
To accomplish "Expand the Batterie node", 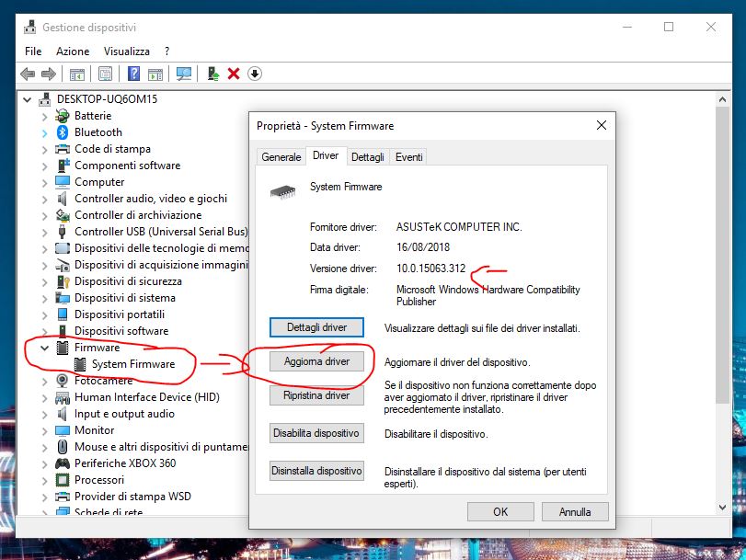I will coord(45,116).
